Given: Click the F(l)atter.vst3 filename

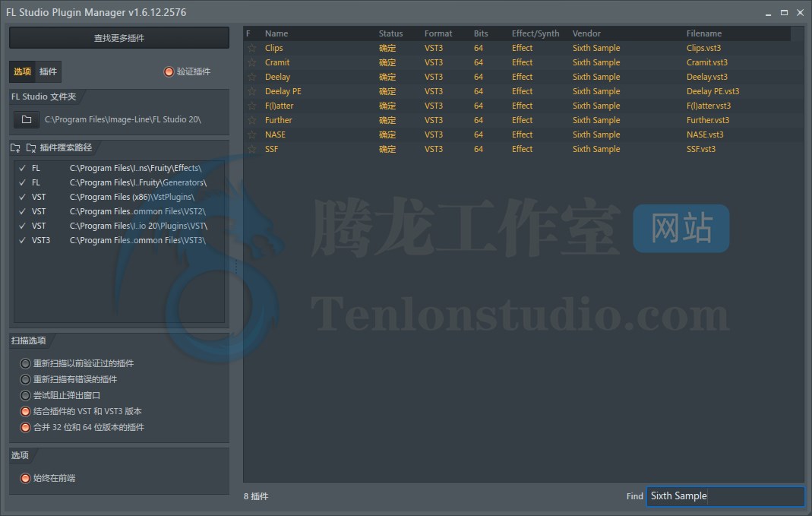Looking at the screenshot, I should [709, 106].
